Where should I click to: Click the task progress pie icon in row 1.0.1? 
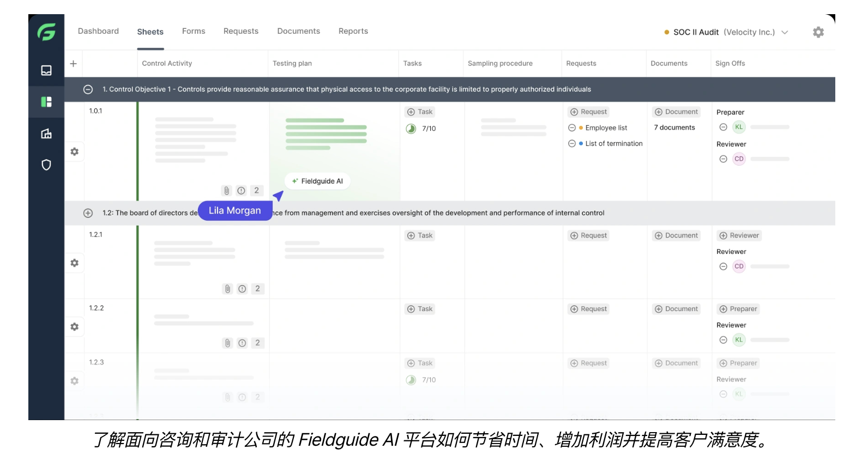pos(411,129)
